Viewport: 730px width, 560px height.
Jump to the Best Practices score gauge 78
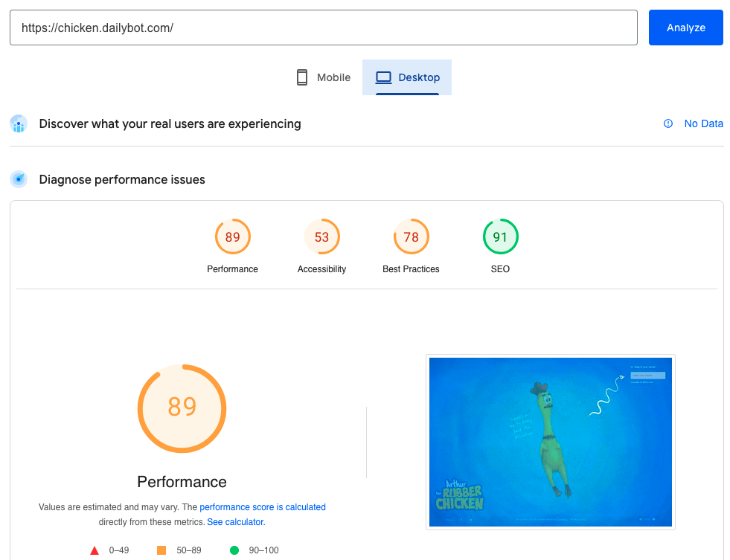(x=411, y=236)
